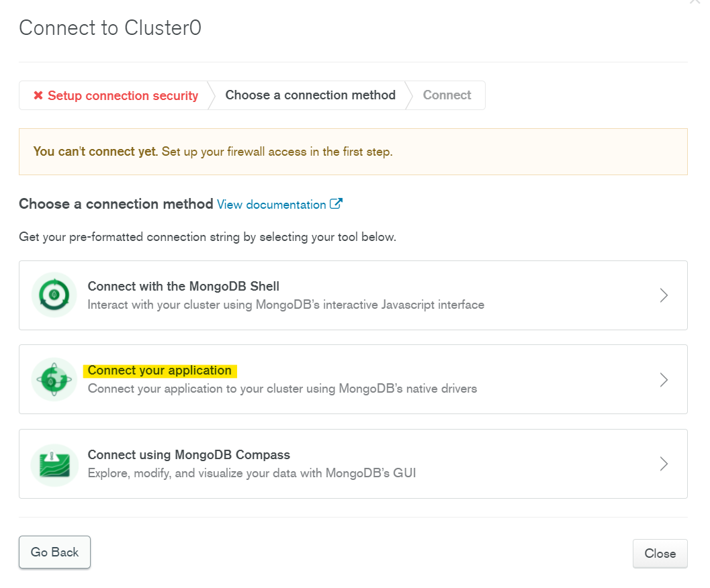Click the Go Back button
The height and width of the screenshot is (588, 710).
click(54, 552)
